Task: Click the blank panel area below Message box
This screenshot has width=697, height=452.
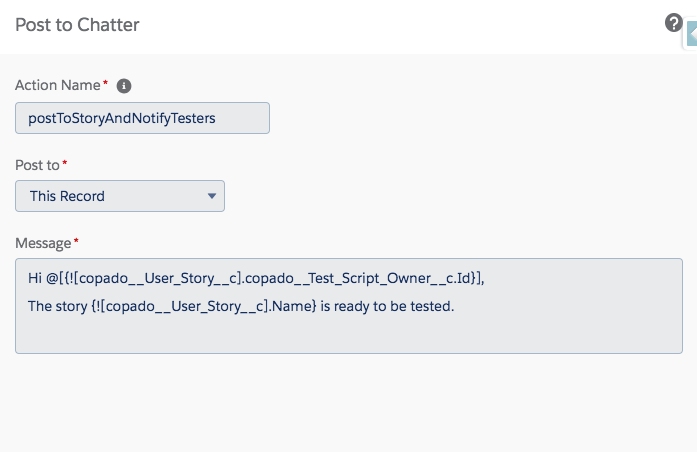Action: (x=349, y=400)
